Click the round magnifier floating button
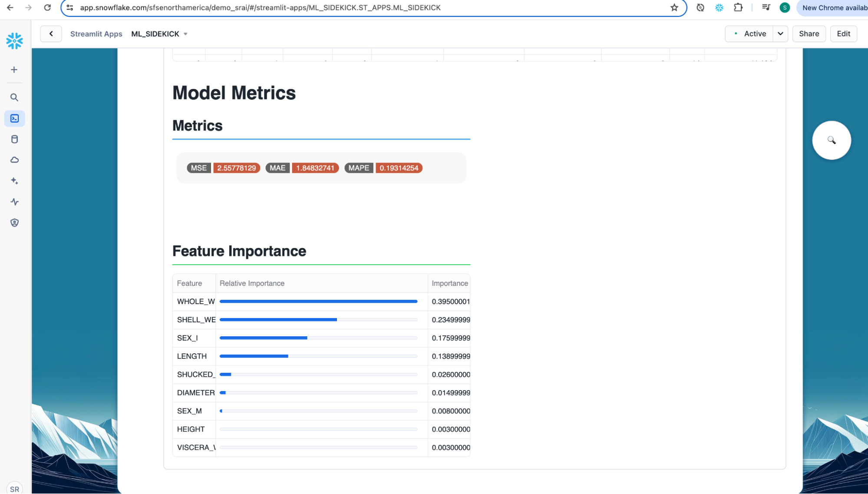 click(x=831, y=140)
